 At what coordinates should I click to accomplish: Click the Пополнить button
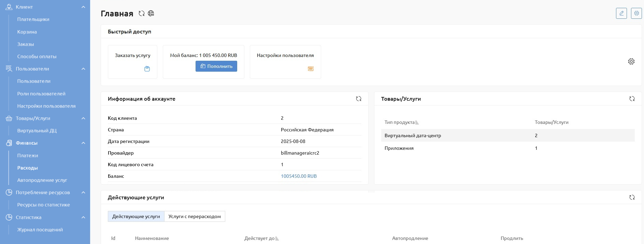pos(216,66)
